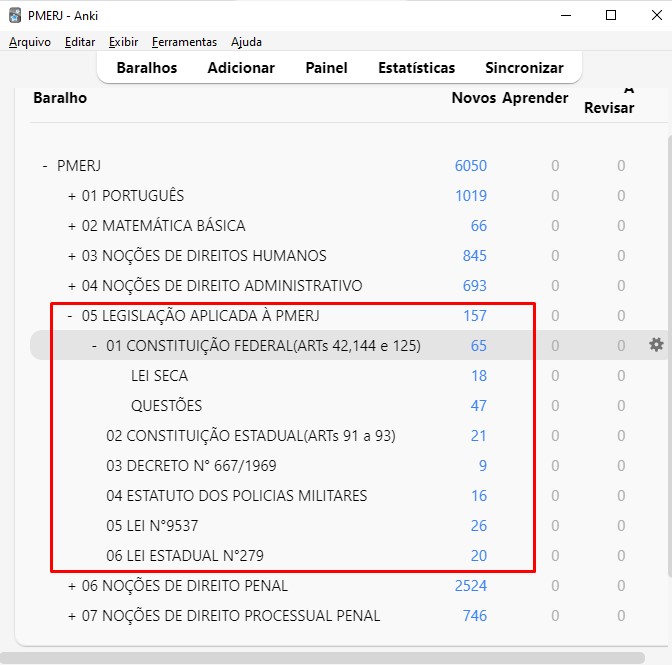Click new count 746 for PROCESSUAL PENAL
This screenshot has height=665, width=672.
[x=475, y=616]
